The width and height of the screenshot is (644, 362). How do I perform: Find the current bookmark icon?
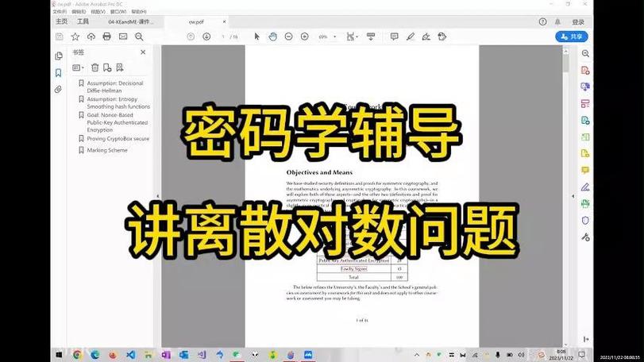coord(120,67)
